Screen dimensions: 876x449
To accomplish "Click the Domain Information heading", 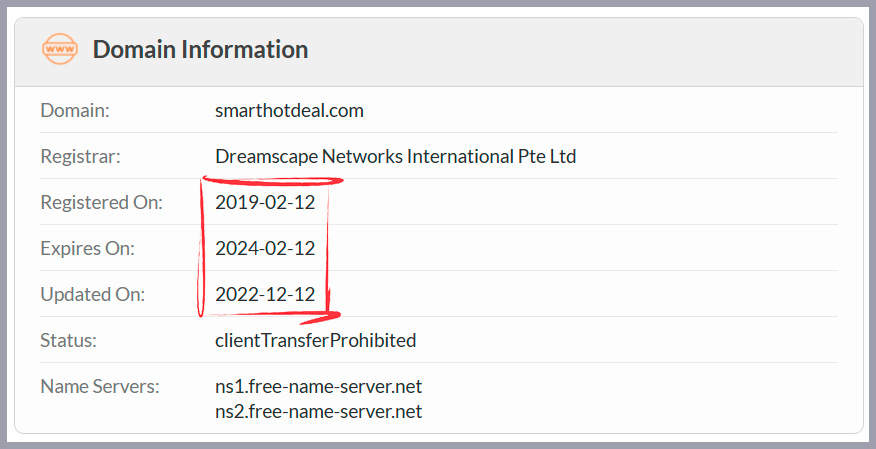I will pyautogui.click(x=200, y=49).
